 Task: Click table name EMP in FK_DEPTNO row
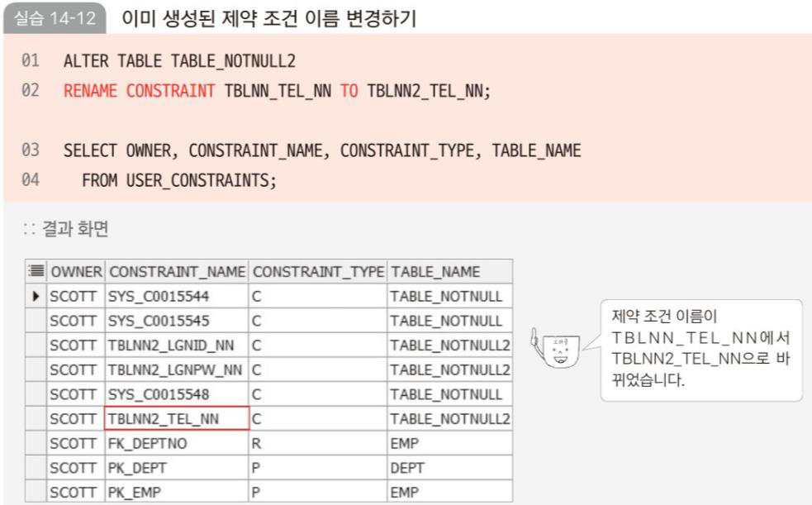[449, 443]
